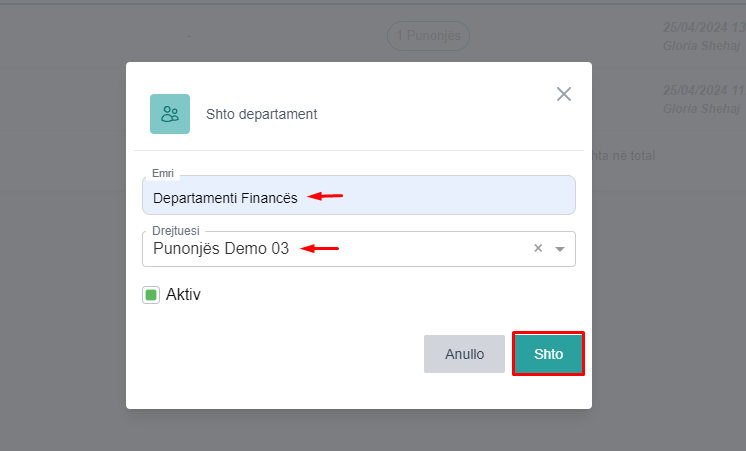
Task: Click the Drejtuesi field label
Action: pos(175,230)
